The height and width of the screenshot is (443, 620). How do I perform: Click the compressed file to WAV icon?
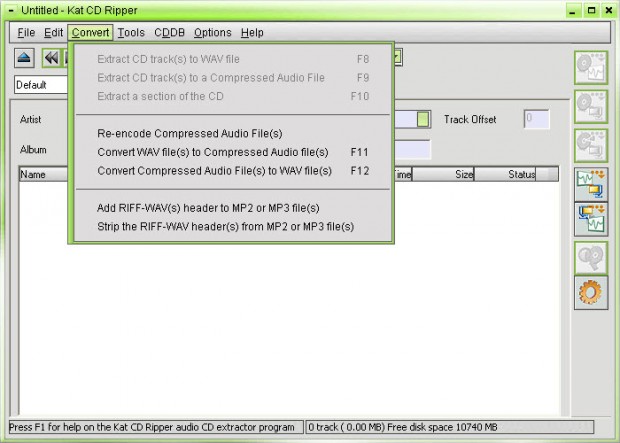(591, 220)
